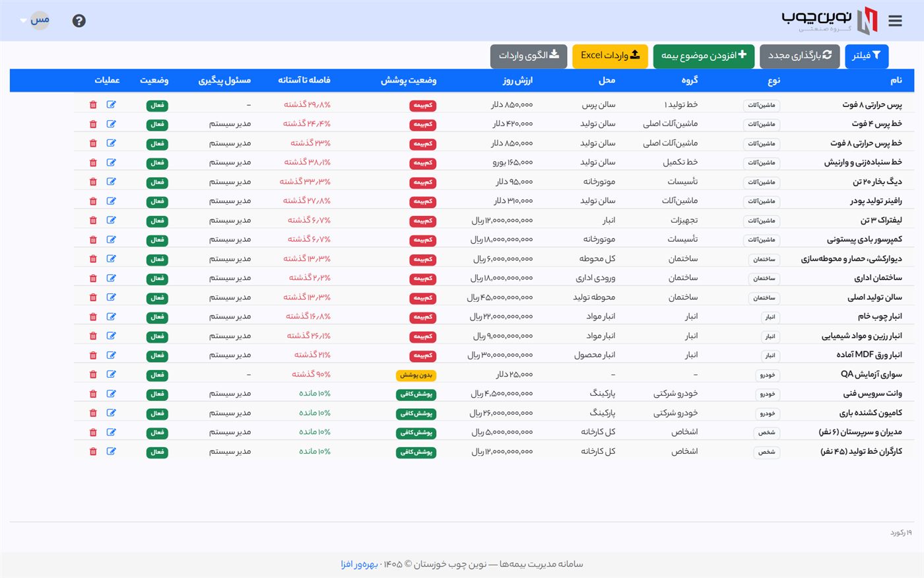Select the انبار رزین و مواد شیمیایی name
Screen dimensions: 924x578
861,336
